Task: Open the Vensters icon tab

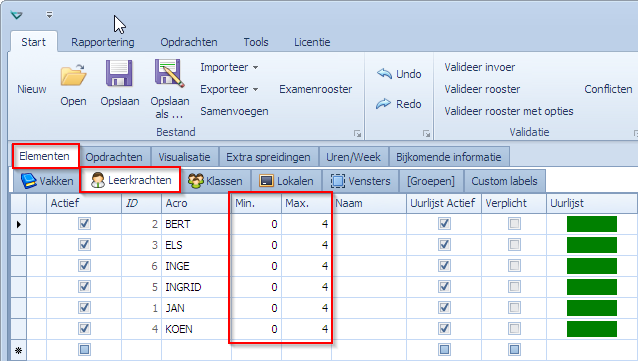Action: tap(338, 181)
